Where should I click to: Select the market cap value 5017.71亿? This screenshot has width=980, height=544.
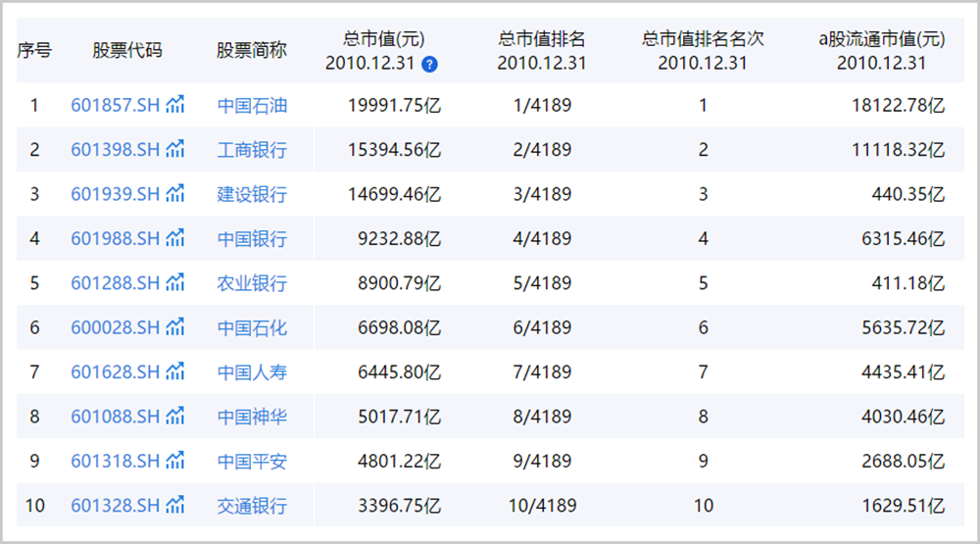(x=400, y=416)
